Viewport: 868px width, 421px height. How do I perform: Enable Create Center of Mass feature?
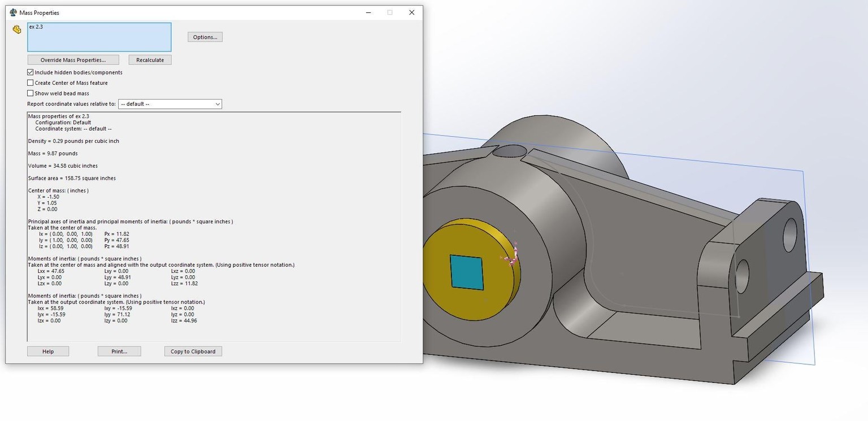(x=31, y=83)
